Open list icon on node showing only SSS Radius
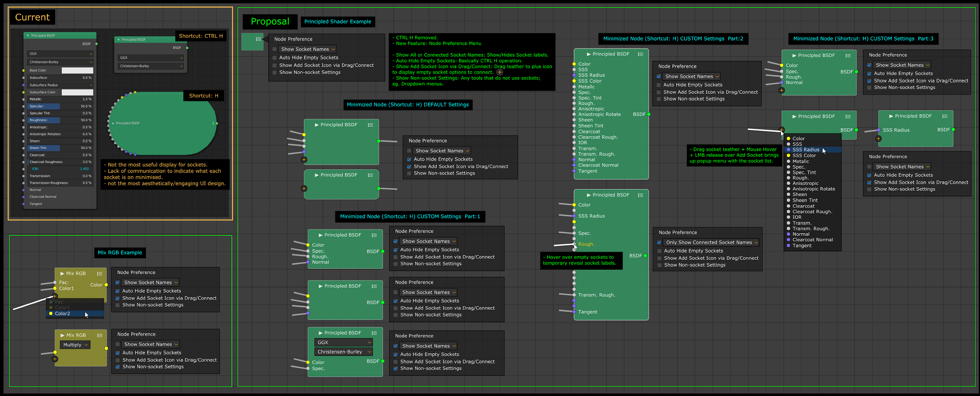 (945, 116)
